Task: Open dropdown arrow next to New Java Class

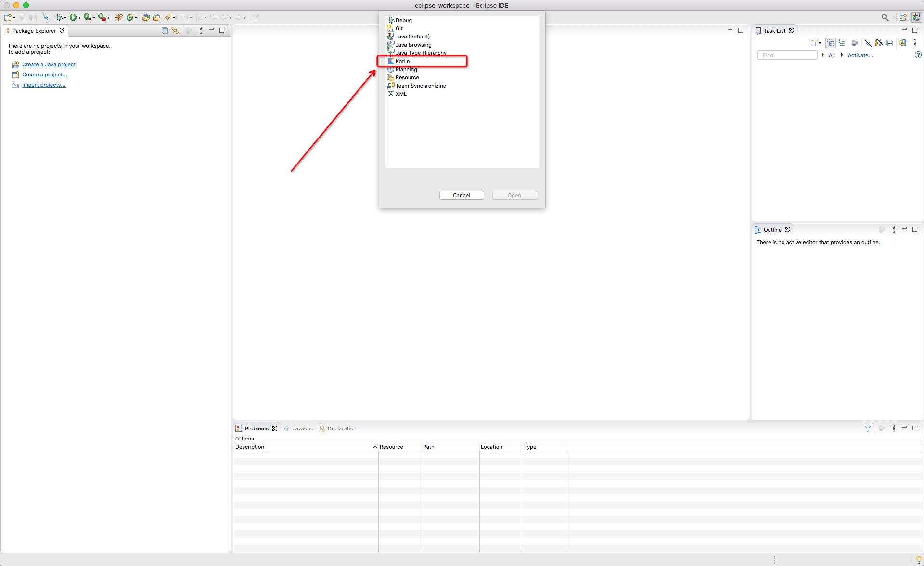Action: pos(136,18)
